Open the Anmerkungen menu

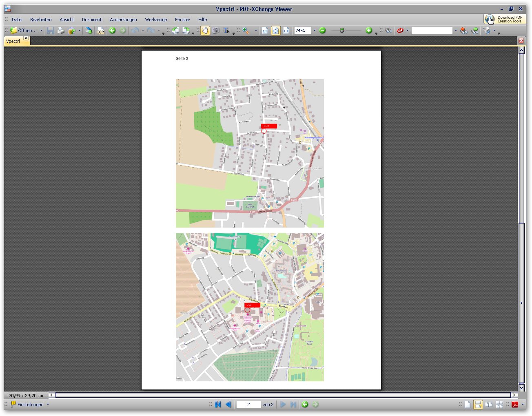pos(123,20)
